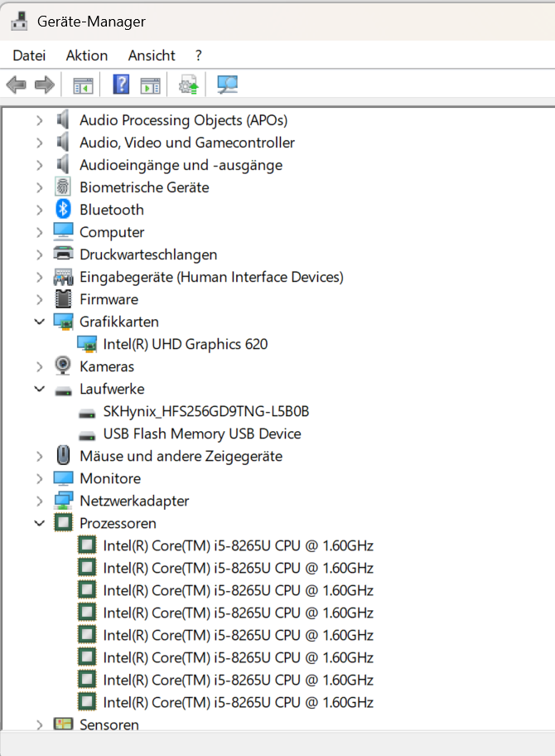Select the Computer category label
Image resolution: width=555 pixels, height=756 pixels.
pos(112,232)
